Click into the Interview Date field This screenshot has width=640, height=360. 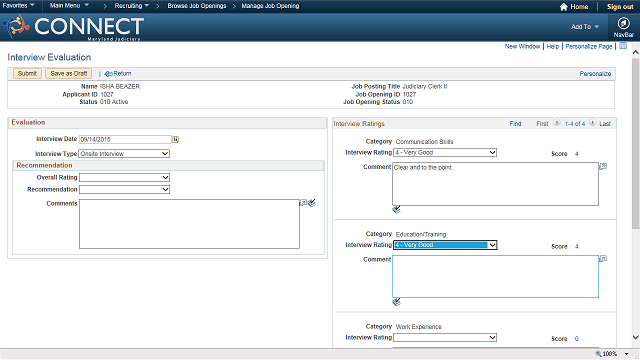(125, 140)
